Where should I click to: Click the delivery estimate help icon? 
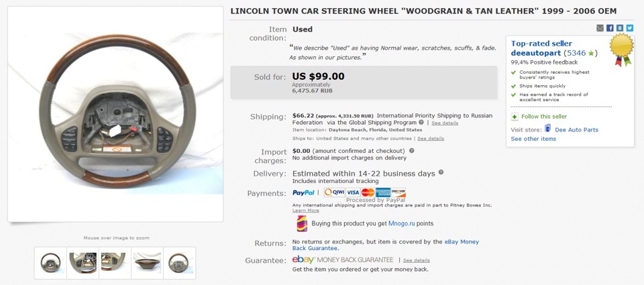point(441,172)
